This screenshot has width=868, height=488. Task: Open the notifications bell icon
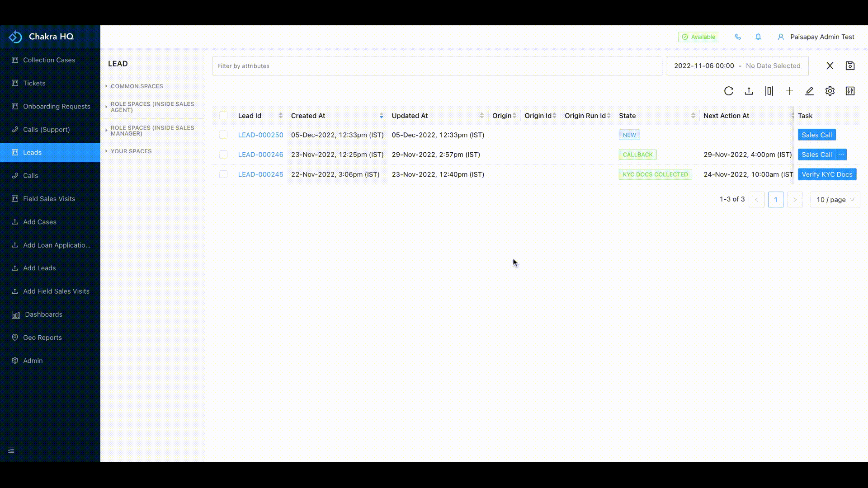pos(758,37)
